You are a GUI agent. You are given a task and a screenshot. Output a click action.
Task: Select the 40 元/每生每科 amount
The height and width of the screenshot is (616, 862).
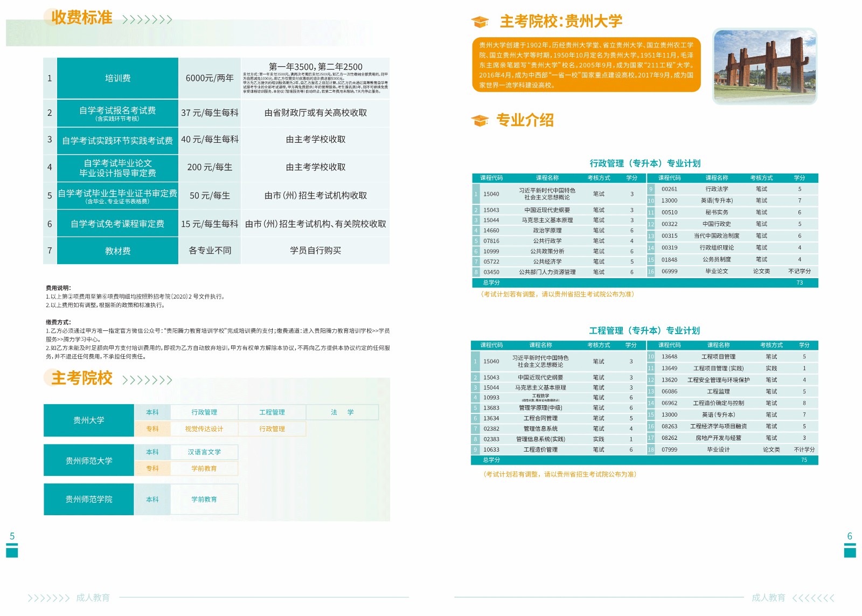click(x=210, y=140)
